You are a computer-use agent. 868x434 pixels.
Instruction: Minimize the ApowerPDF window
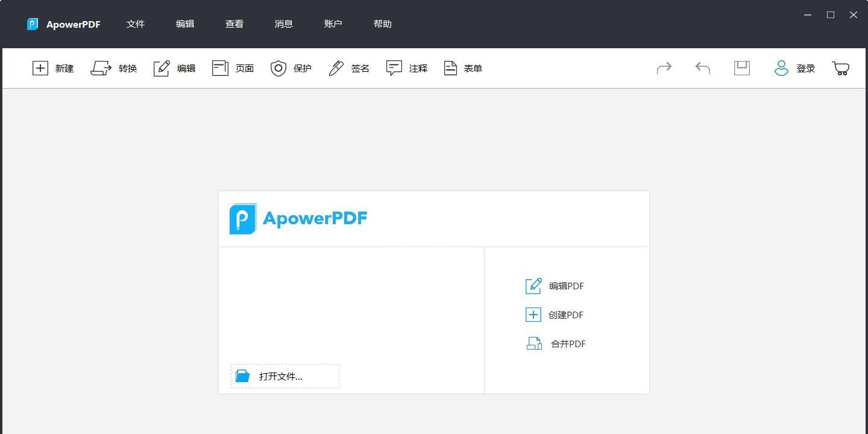click(x=808, y=15)
